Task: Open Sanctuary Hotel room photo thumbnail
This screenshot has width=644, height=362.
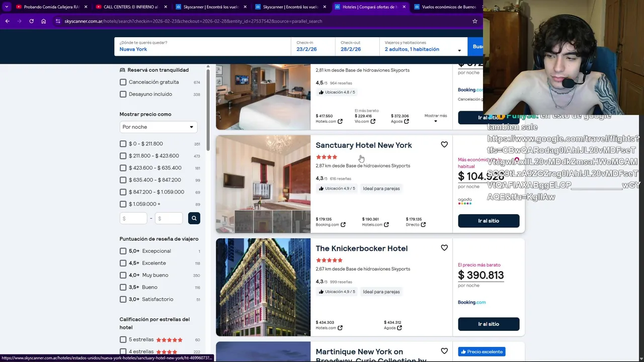Action: (263, 184)
